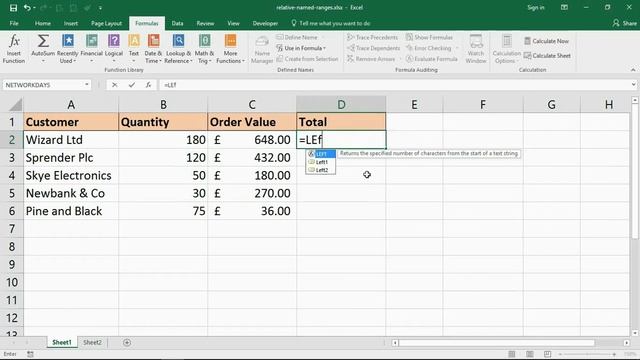Click order value cell 270.00

[x=252, y=193]
